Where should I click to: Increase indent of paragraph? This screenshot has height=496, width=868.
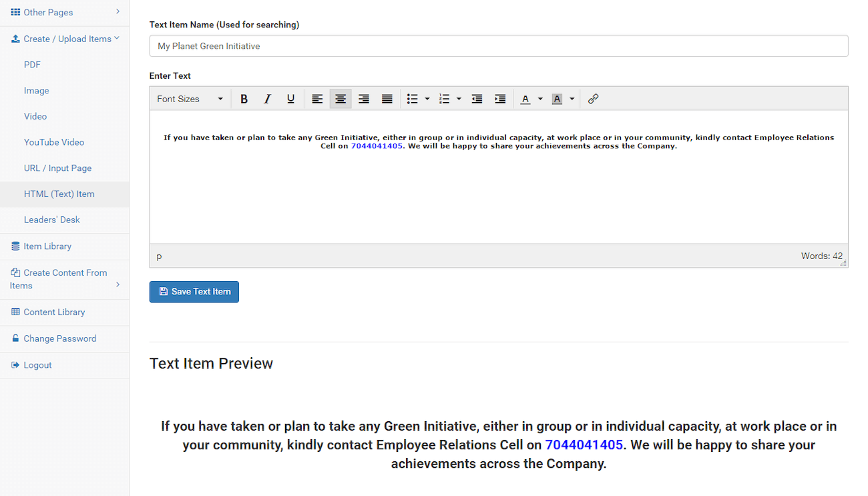click(x=500, y=99)
